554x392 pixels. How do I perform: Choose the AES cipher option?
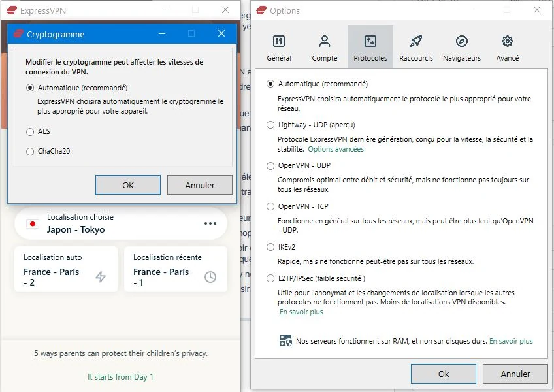pos(30,132)
